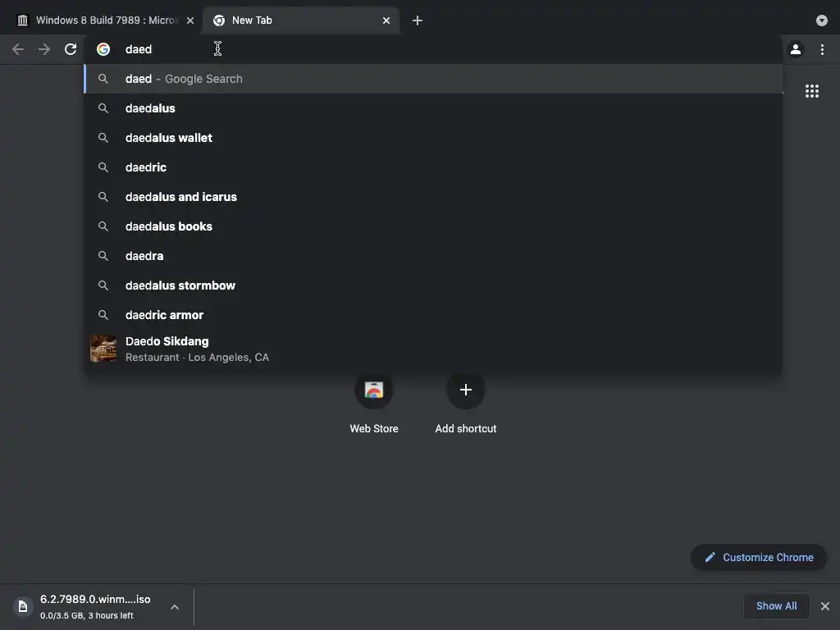
Task: Open the Google apps grid
Action: [812, 91]
